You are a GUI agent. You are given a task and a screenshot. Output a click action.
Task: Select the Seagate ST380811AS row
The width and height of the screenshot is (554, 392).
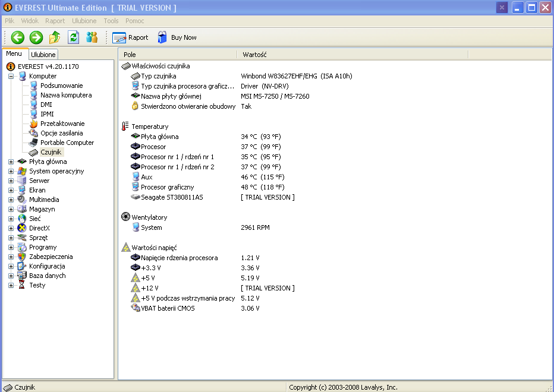(213, 197)
